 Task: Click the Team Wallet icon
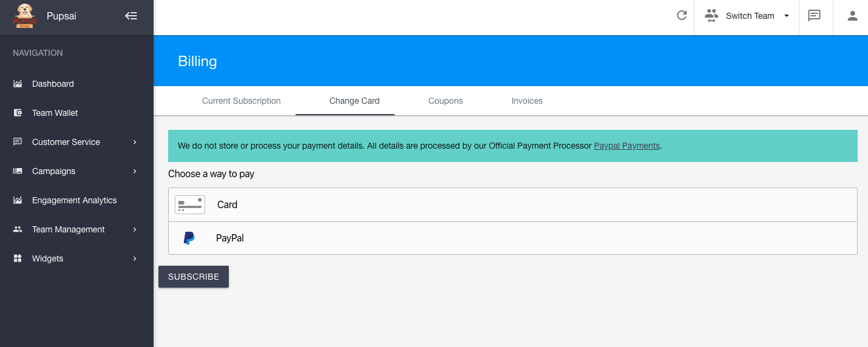click(18, 113)
